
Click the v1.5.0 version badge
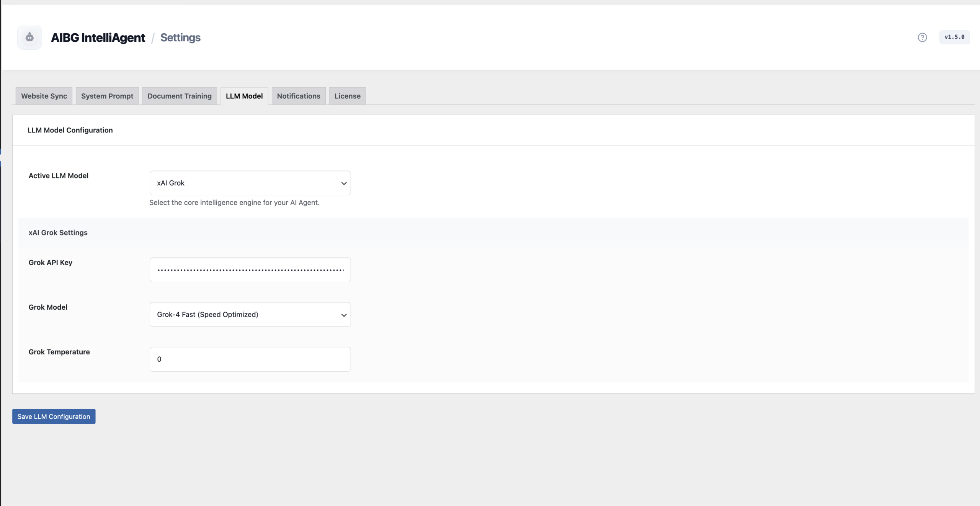[955, 37]
